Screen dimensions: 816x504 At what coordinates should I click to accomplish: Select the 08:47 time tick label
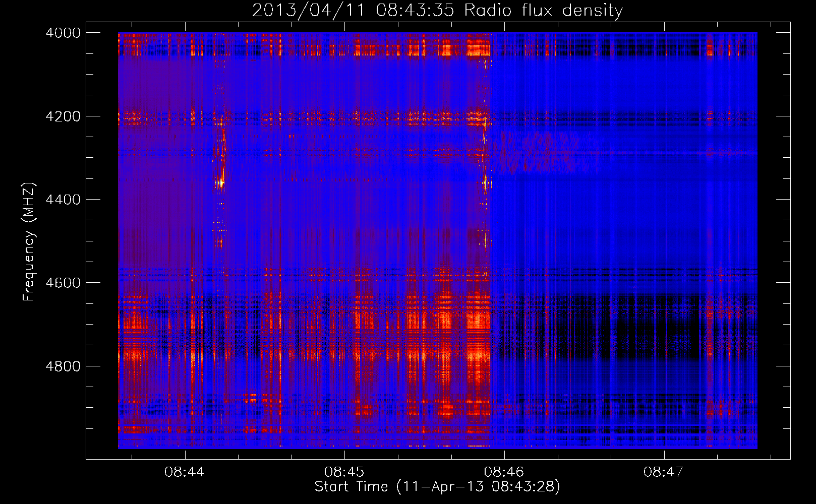[x=664, y=472]
